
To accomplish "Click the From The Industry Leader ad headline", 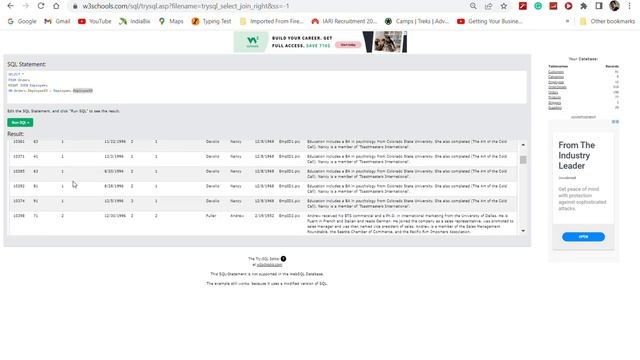I will [x=576, y=156].
